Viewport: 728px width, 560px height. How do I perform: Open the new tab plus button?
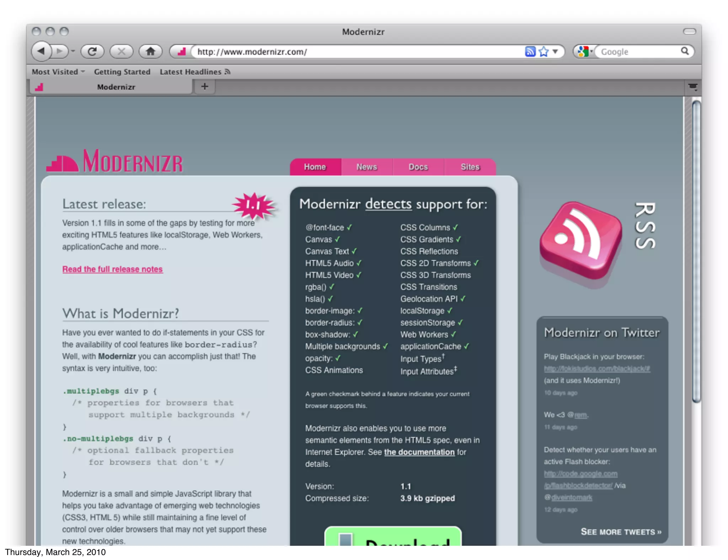pos(205,86)
